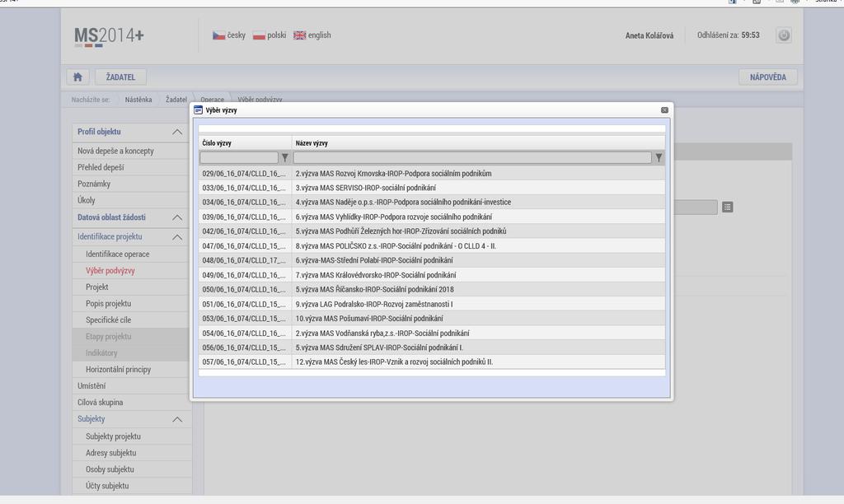Select 12.výzva MAS Český les row
This screenshot has width=844, height=504.
tap(432, 362)
